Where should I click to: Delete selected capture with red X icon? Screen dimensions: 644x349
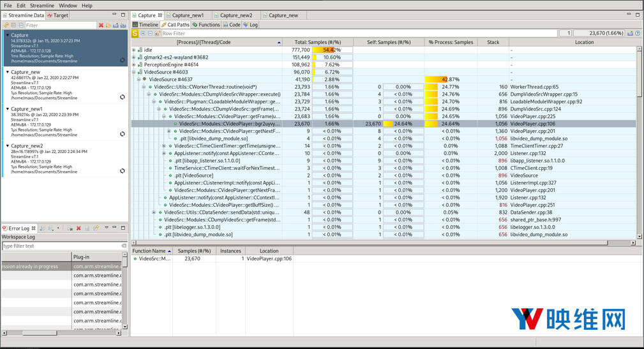click(x=101, y=25)
